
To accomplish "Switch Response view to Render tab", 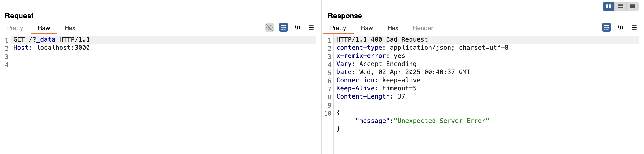I will (423, 28).
